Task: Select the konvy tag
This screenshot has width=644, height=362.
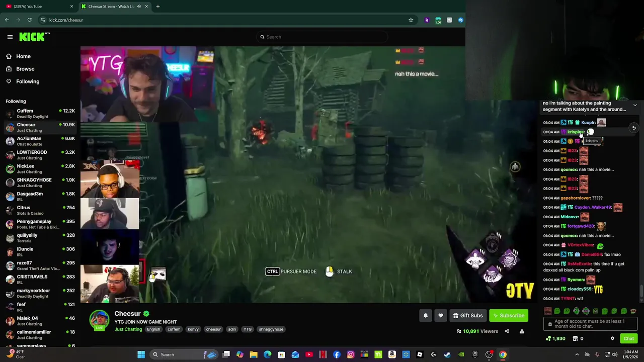Action: (193, 329)
